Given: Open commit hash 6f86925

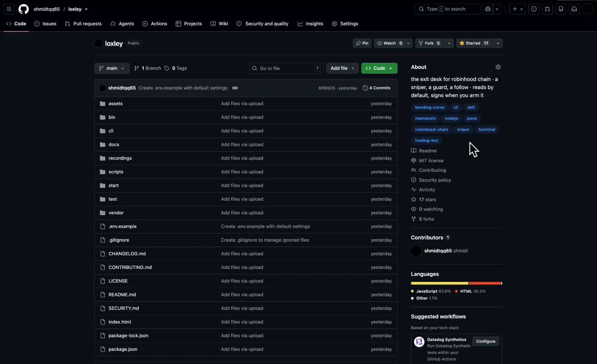Looking at the screenshot, I should point(327,88).
